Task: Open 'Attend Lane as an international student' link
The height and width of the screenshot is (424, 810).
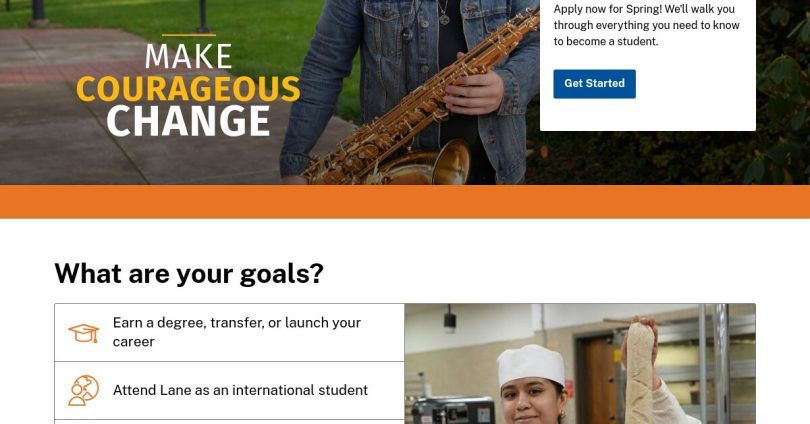Action: pos(229,390)
